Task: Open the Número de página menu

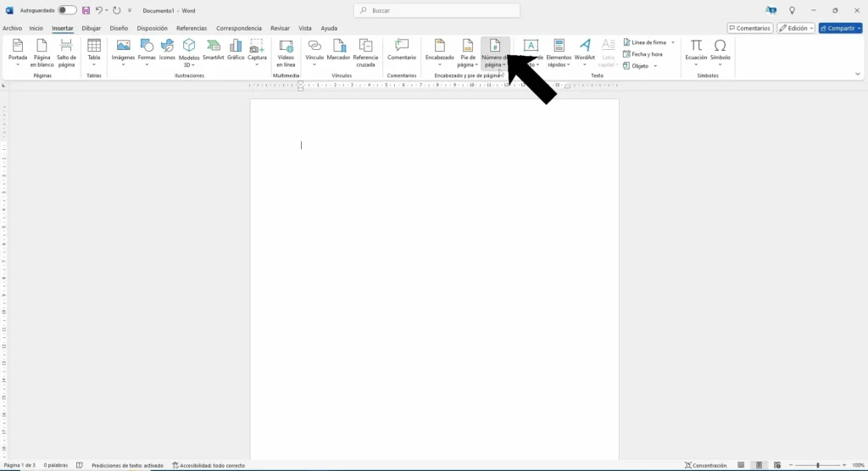Action: (495, 53)
